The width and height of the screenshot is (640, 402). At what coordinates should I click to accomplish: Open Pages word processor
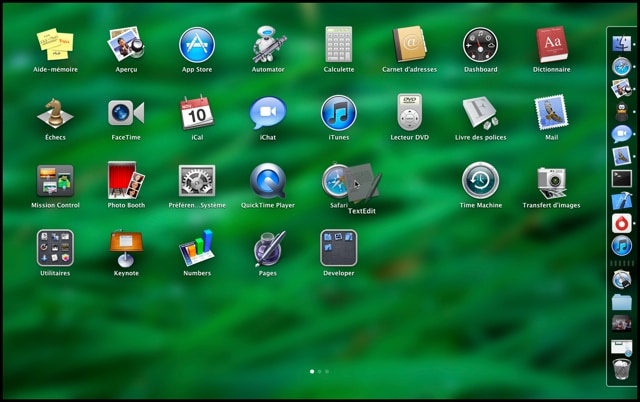[268, 248]
